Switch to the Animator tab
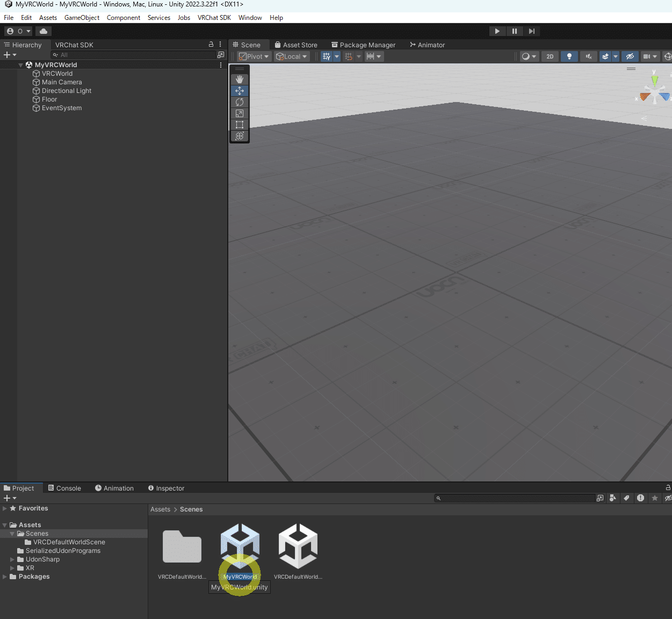 [427, 45]
